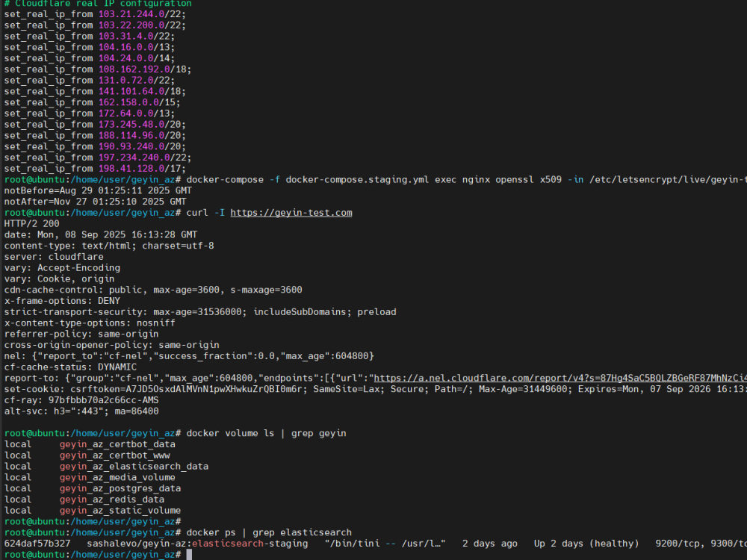Image resolution: width=747 pixels, height=560 pixels.
Task: Click the geyin_az_redis_data volume name
Action: [x=112, y=499]
